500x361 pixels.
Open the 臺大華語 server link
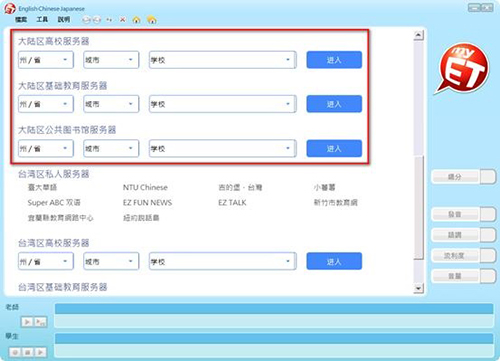(42, 187)
